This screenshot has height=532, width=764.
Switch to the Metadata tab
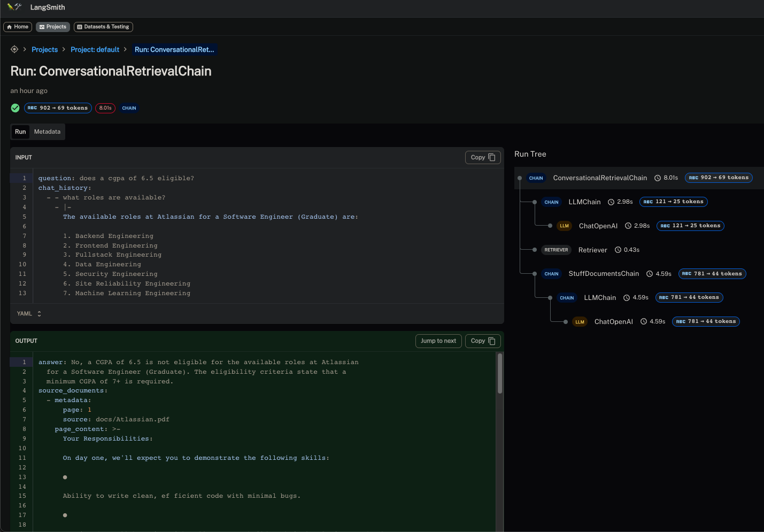click(47, 132)
